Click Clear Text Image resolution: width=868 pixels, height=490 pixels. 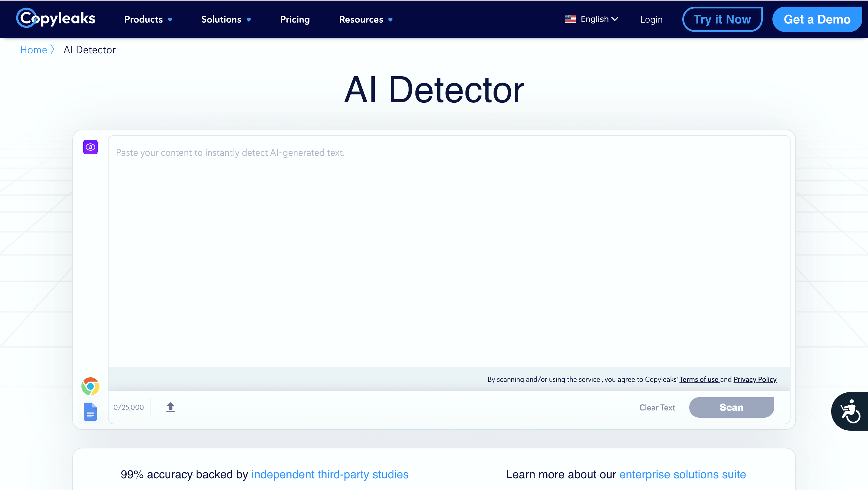pyautogui.click(x=657, y=407)
